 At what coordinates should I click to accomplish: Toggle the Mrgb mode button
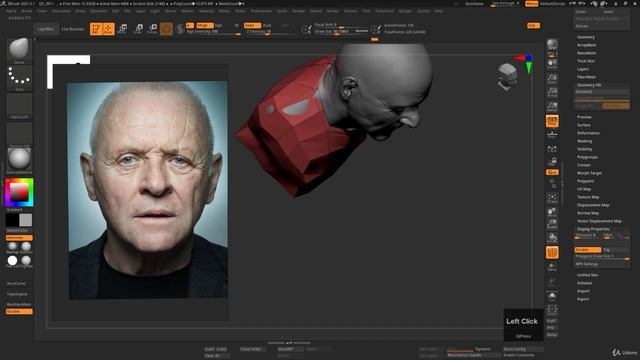(x=204, y=25)
